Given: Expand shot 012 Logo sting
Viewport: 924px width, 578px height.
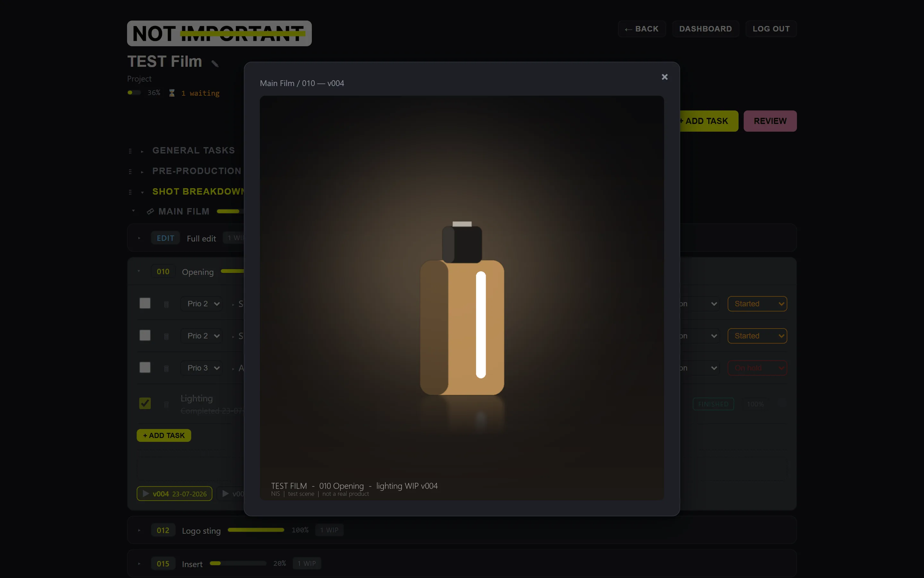Looking at the screenshot, I should point(139,530).
